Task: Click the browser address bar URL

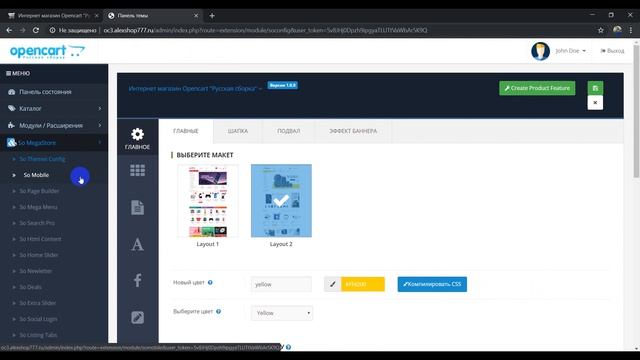Action: 265,30
